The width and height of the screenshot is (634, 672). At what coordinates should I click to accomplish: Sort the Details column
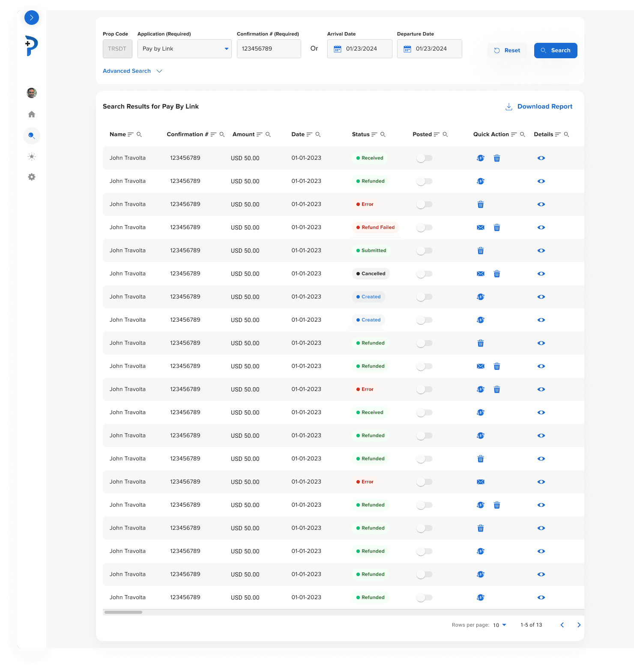pyautogui.click(x=558, y=134)
